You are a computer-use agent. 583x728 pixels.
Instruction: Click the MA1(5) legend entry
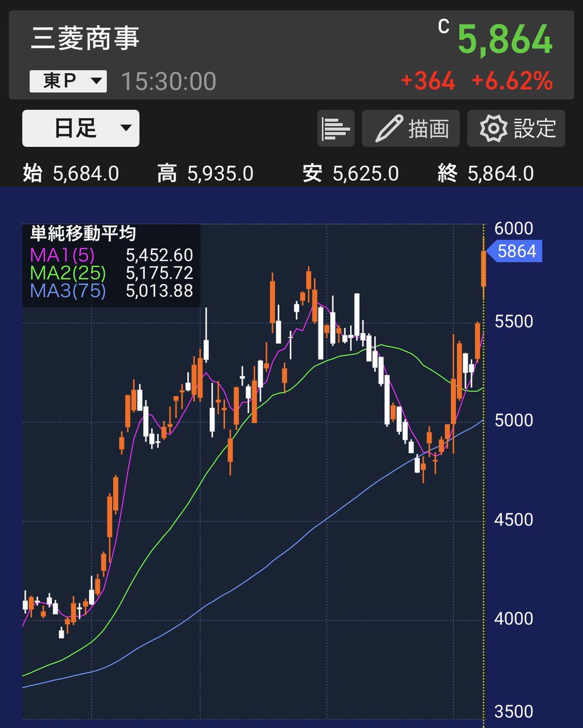click(62, 254)
